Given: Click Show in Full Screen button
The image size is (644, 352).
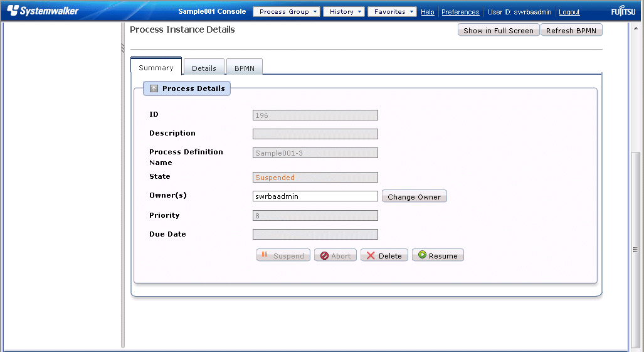Looking at the screenshot, I should point(498,30).
